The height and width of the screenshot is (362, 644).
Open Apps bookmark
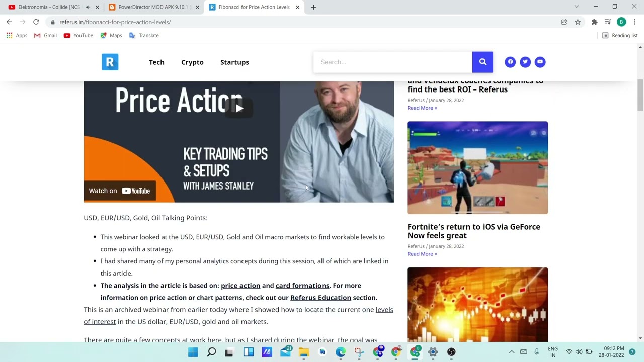tap(17, 36)
